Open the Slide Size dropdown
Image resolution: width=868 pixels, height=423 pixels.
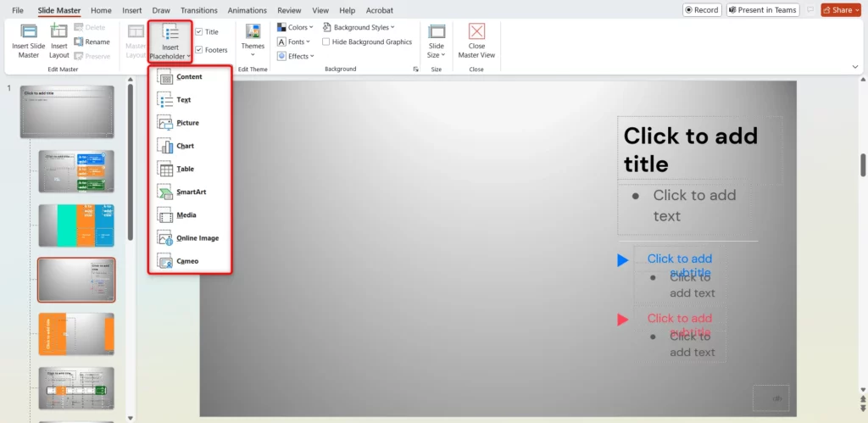coord(437,41)
